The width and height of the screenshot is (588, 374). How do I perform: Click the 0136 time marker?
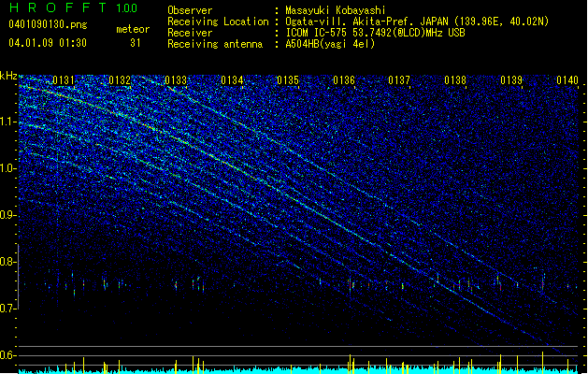pos(344,80)
